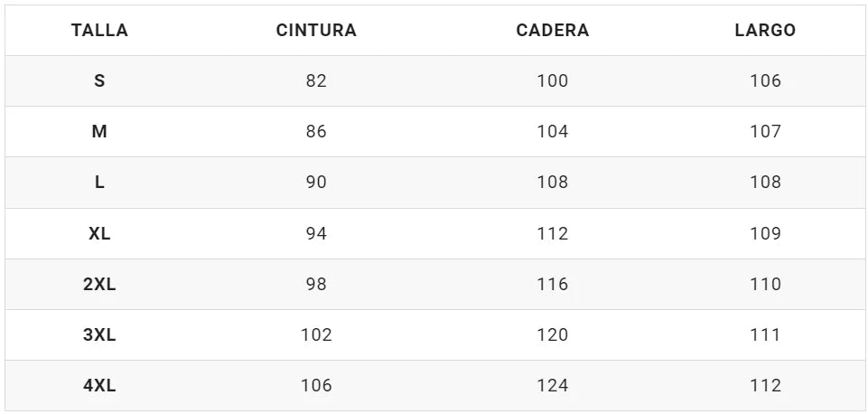
Task: Click length value 108 in LARGO column
Action: point(765,182)
